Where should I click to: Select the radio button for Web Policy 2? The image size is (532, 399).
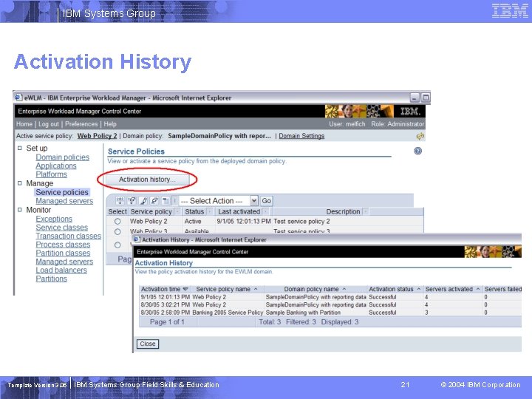click(x=117, y=221)
